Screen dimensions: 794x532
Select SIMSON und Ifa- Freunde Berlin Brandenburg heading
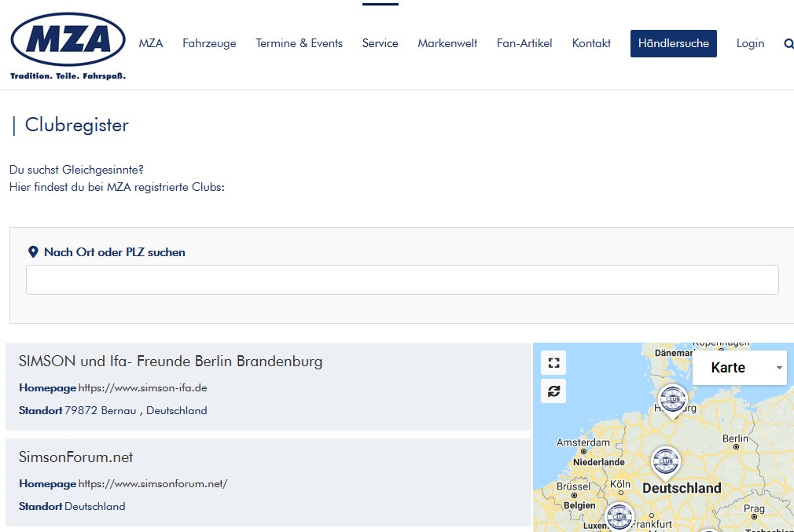171,361
